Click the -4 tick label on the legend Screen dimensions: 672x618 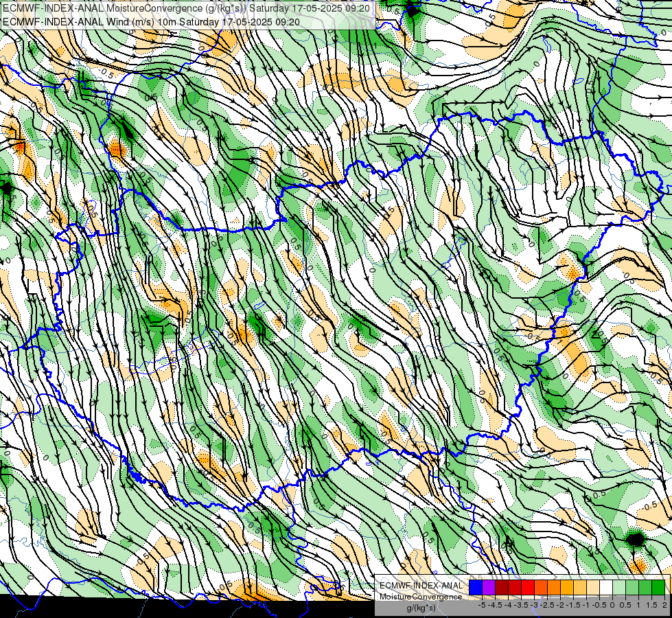click(x=508, y=605)
